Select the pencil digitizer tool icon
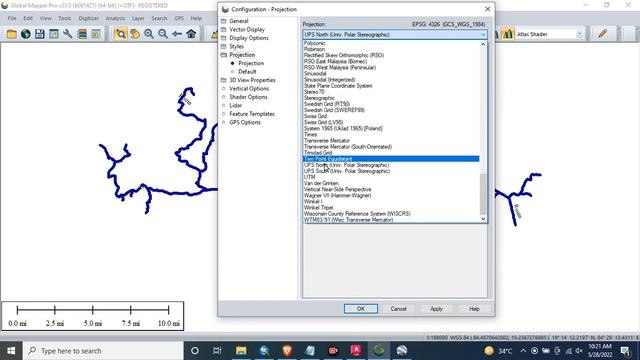 pos(602,34)
